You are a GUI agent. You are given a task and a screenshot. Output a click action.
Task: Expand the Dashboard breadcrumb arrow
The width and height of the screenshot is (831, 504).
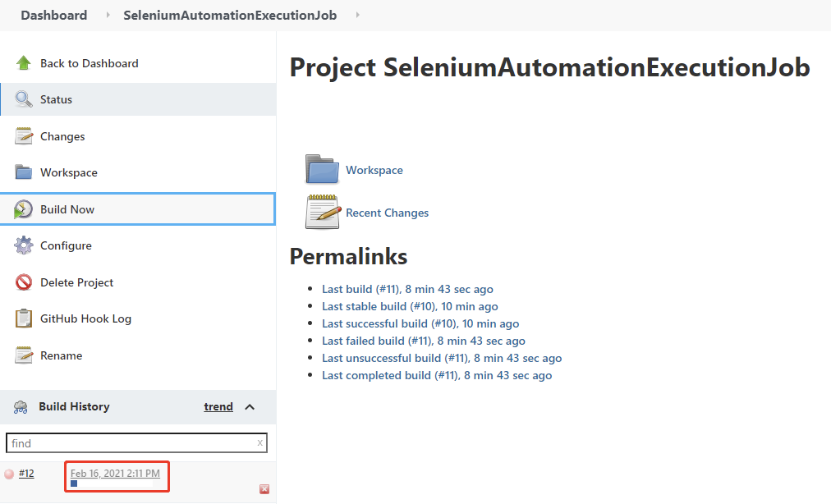click(108, 16)
